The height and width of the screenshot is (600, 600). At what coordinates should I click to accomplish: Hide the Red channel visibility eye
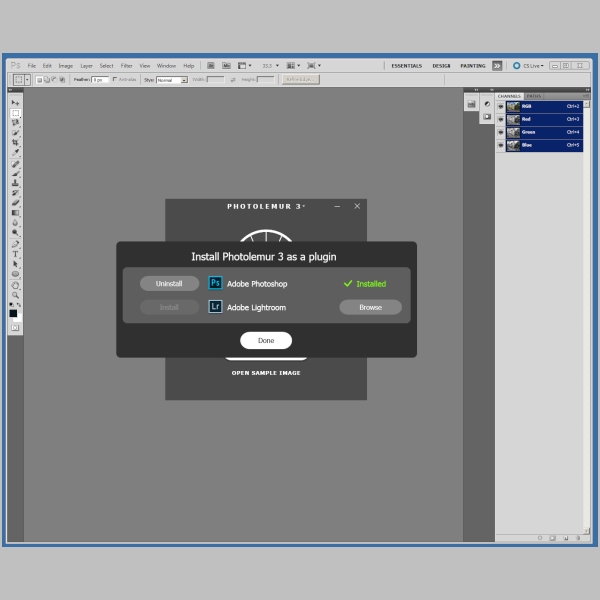pyautogui.click(x=501, y=119)
